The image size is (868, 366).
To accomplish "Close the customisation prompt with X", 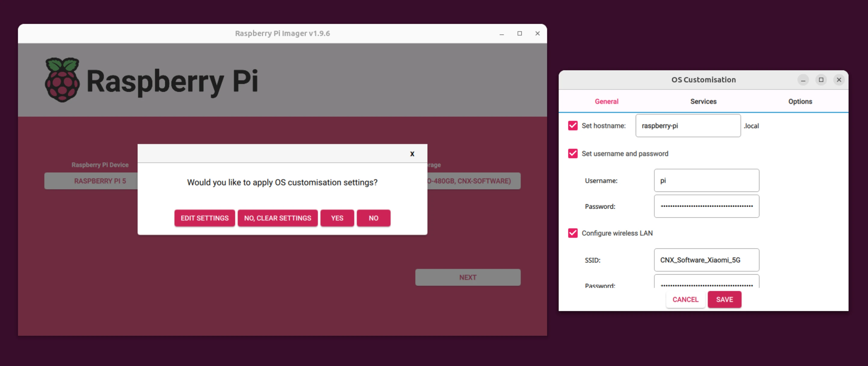I will pos(412,154).
